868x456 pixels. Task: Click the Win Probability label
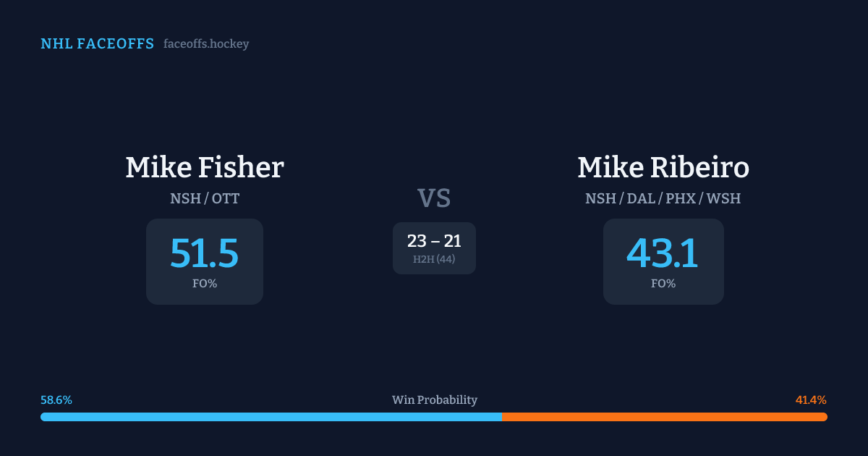click(434, 400)
